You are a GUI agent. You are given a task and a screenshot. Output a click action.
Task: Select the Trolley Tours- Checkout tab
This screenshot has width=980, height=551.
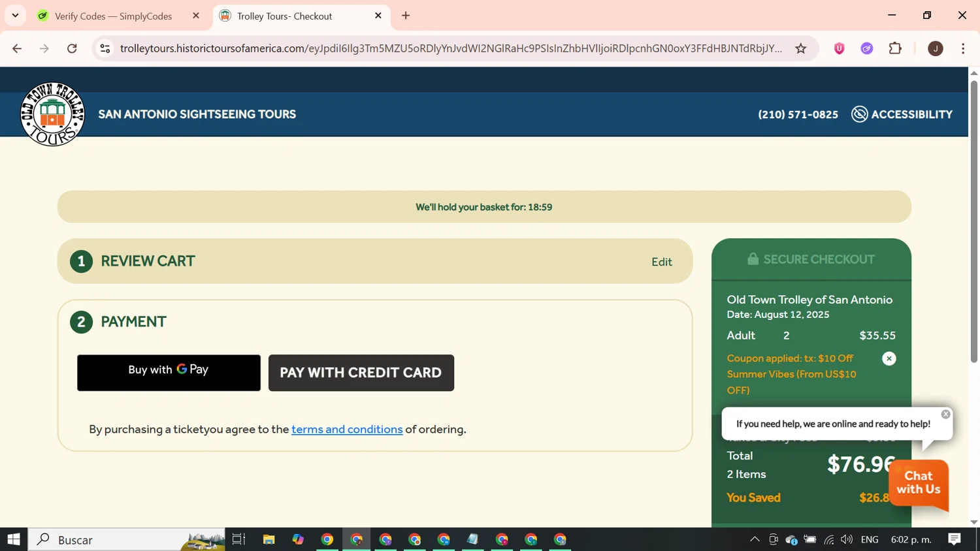click(x=301, y=16)
